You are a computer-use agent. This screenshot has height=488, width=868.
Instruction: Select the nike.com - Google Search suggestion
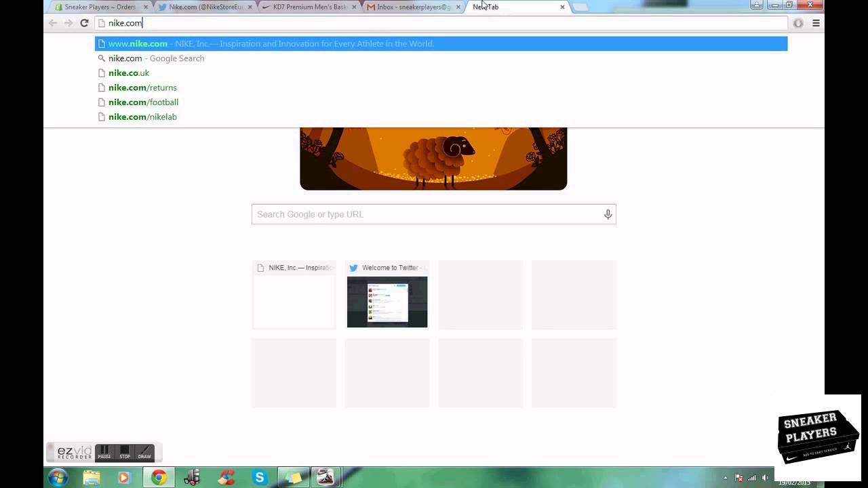(x=441, y=58)
